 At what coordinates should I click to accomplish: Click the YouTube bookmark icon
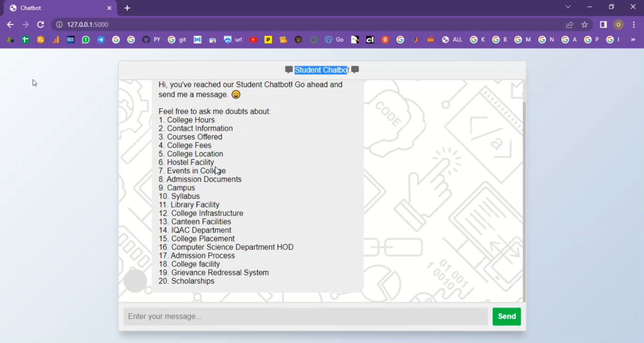tap(253, 40)
